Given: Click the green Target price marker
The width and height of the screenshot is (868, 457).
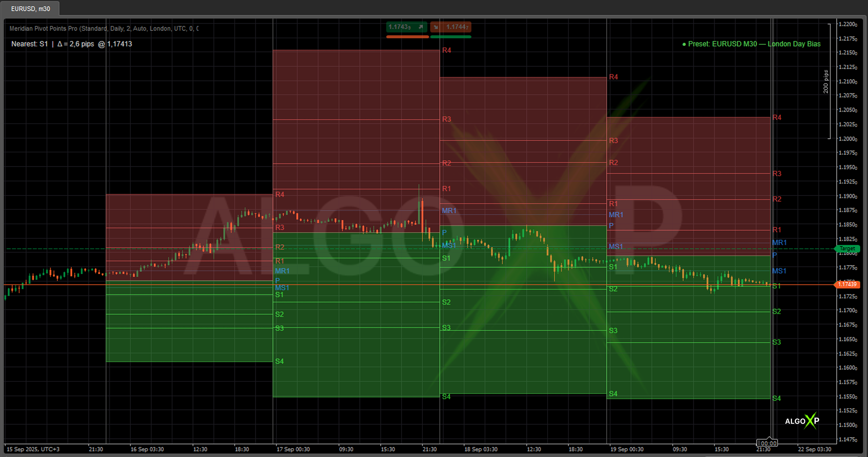Looking at the screenshot, I should (847, 249).
